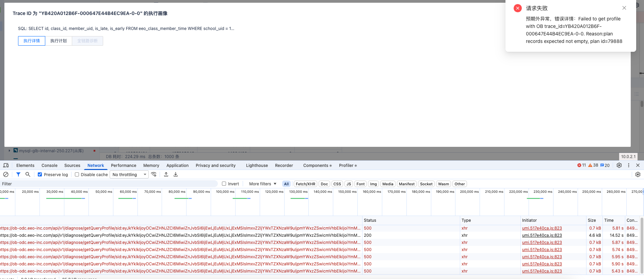Toggle the network filter funnel icon
The height and width of the screenshot is (279, 644).
[x=18, y=174]
